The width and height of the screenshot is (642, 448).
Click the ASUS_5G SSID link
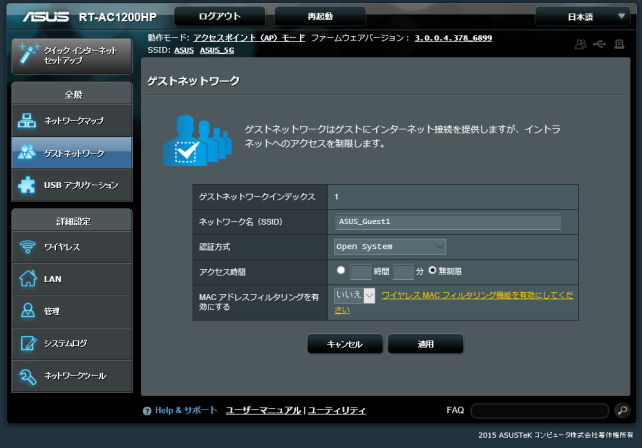coord(217,50)
